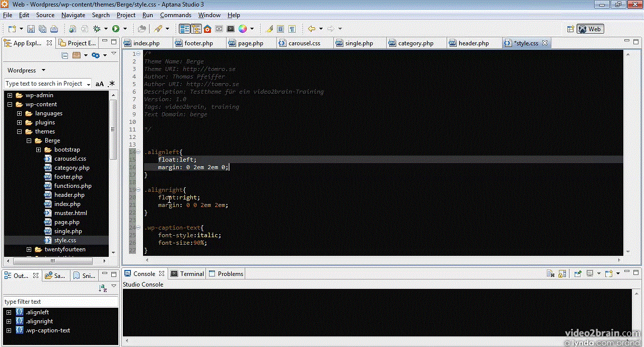Close the style.css editor tab

(x=545, y=43)
